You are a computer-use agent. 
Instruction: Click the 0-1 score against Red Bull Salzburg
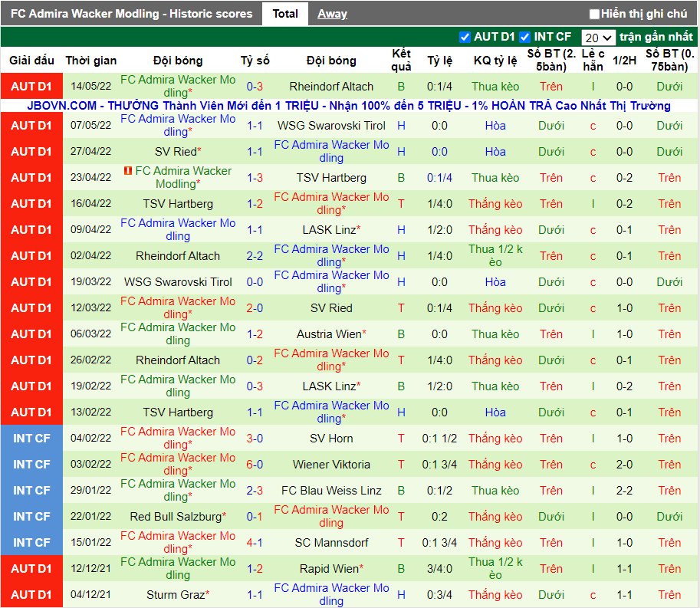[255, 517]
